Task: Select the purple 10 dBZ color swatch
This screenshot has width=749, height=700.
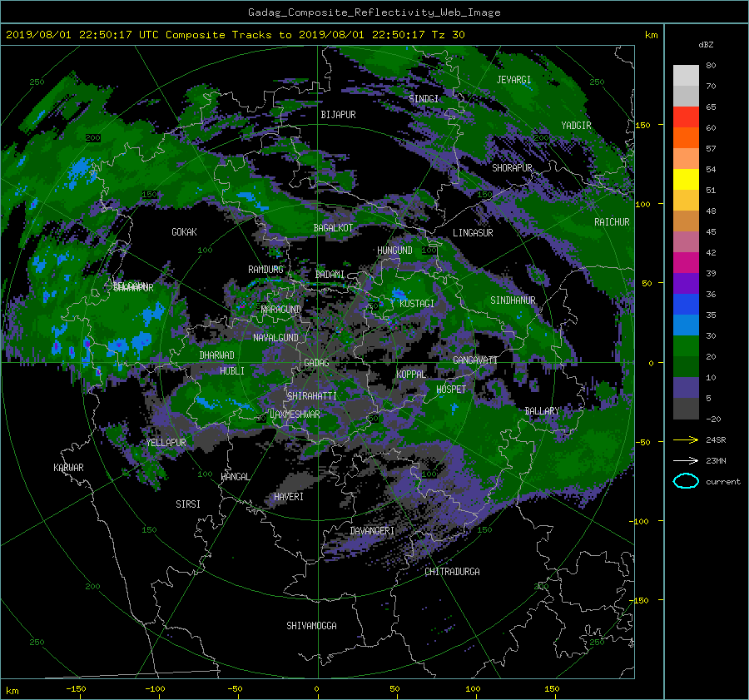Action: tap(686, 387)
